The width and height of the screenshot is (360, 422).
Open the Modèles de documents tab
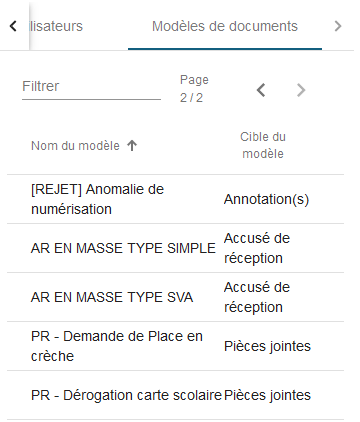coord(225,26)
